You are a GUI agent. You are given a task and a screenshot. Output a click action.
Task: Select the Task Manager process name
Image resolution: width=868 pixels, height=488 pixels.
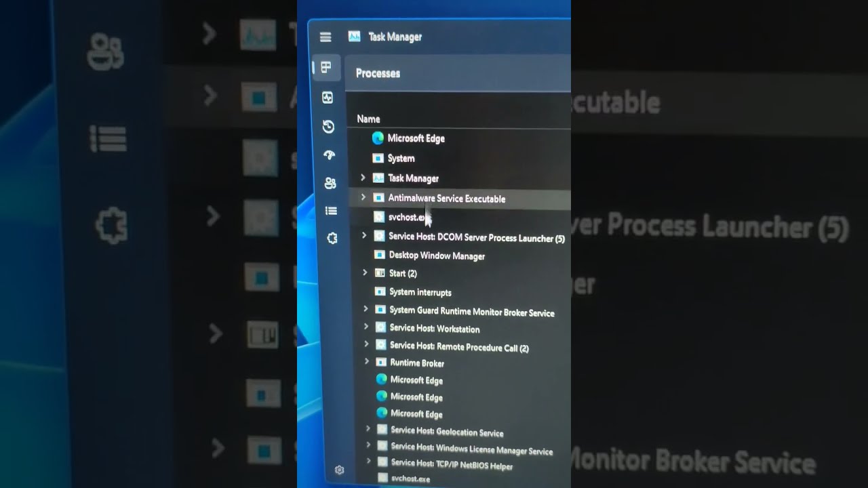click(x=413, y=179)
